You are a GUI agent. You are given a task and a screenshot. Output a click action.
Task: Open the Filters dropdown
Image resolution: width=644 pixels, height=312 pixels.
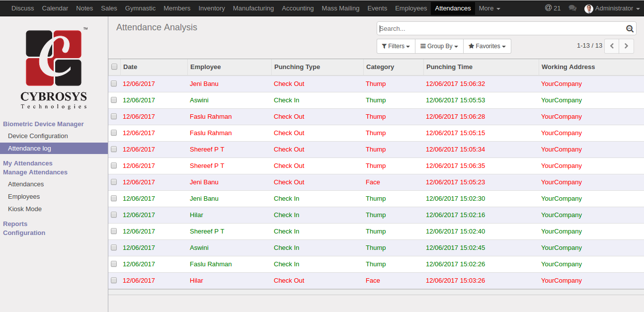click(x=396, y=46)
